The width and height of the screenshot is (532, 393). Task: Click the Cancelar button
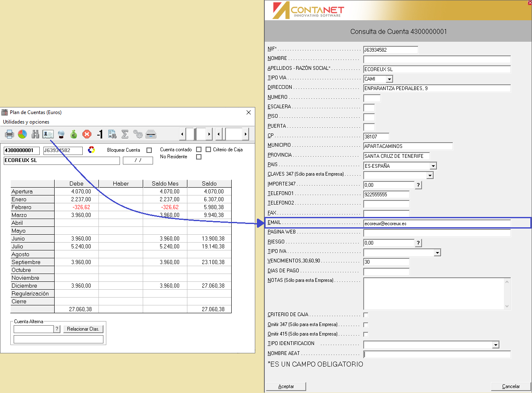point(510,386)
